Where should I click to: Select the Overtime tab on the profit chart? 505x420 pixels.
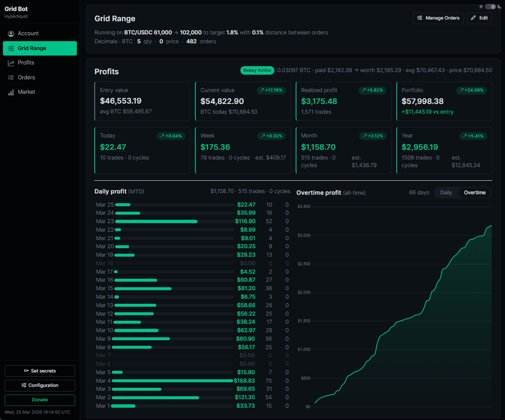click(x=474, y=192)
